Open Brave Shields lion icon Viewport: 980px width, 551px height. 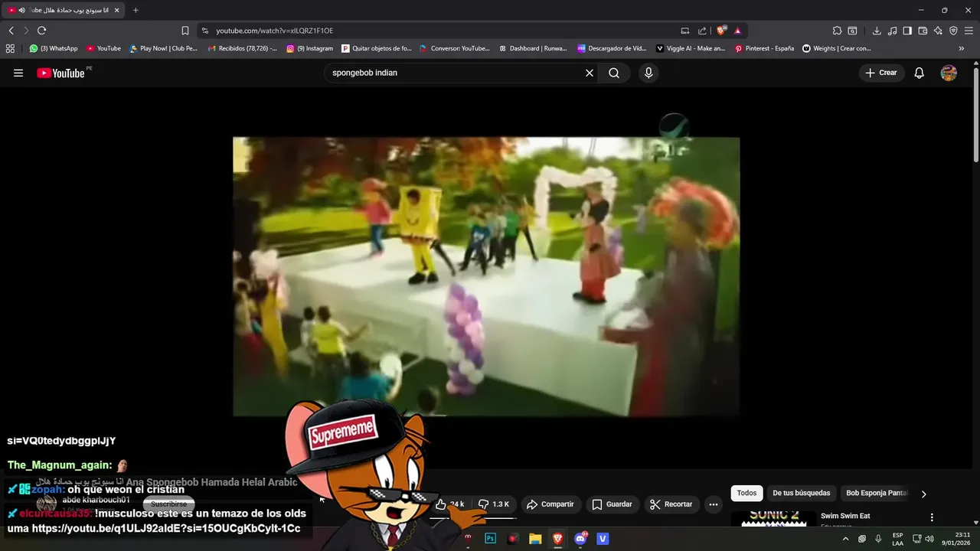[x=721, y=31]
